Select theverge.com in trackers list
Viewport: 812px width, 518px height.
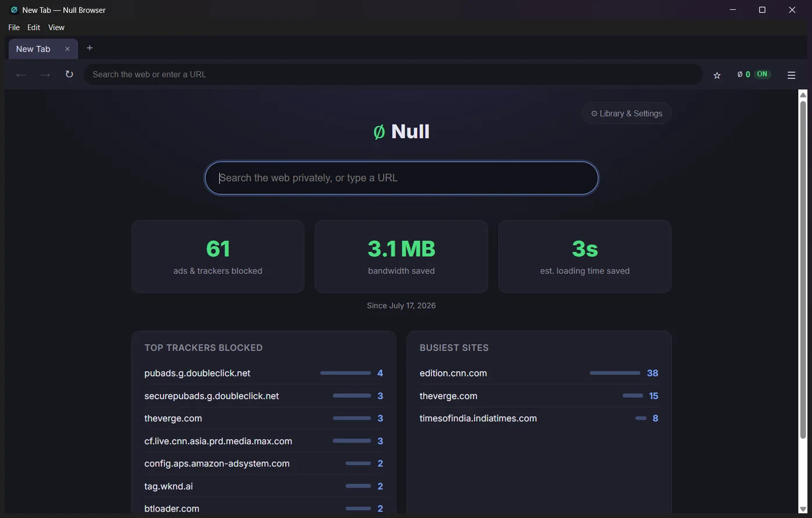pyautogui.click(x=264, y=418)
